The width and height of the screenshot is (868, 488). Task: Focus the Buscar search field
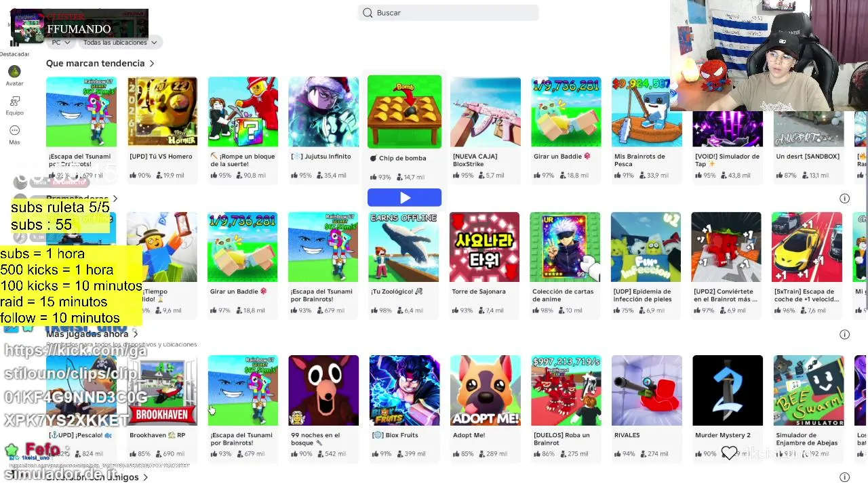point(448,13)
